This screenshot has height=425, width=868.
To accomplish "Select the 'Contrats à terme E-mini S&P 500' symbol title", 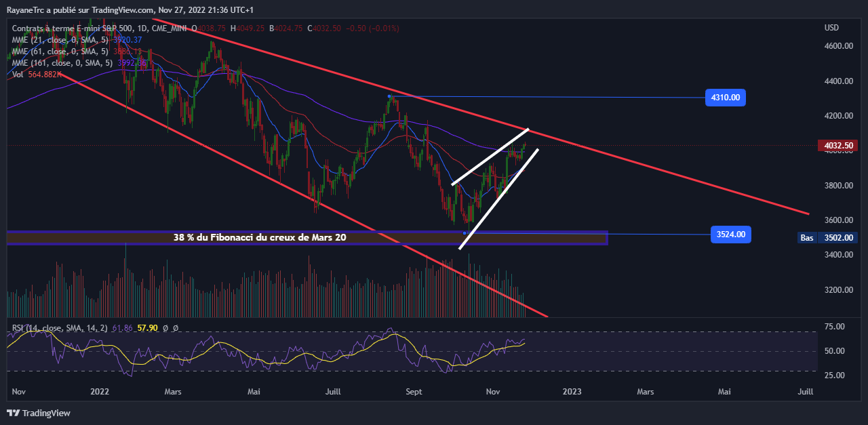I will tap(71, 28).
